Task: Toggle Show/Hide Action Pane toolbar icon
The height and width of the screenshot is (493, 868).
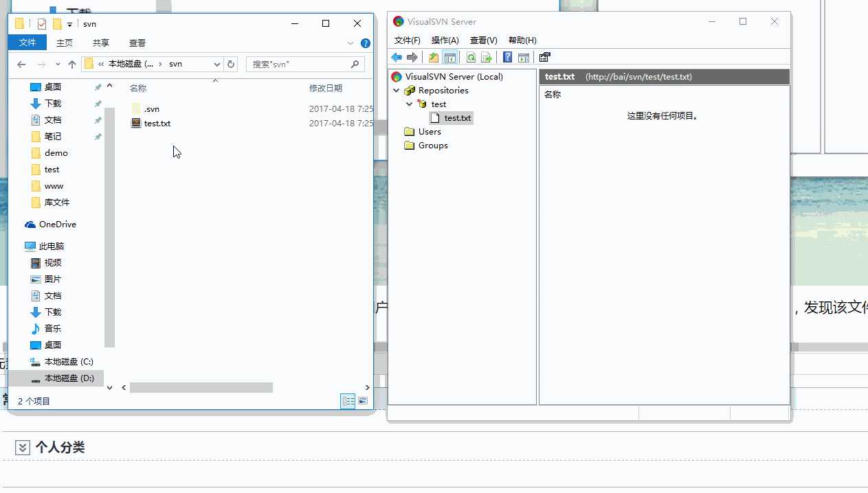Action: pyautogui.click(x=523, y=58)
